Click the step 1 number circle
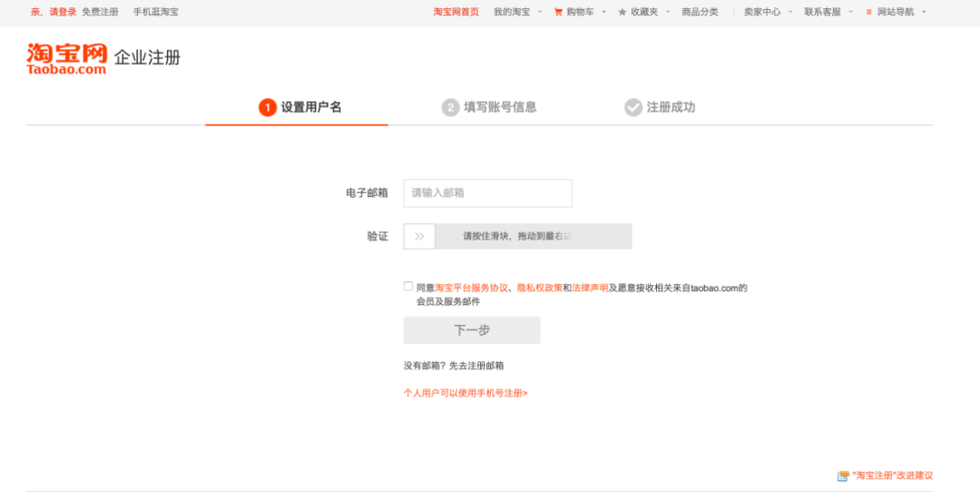Screen dimensions: 980x501 pos(267,107)
